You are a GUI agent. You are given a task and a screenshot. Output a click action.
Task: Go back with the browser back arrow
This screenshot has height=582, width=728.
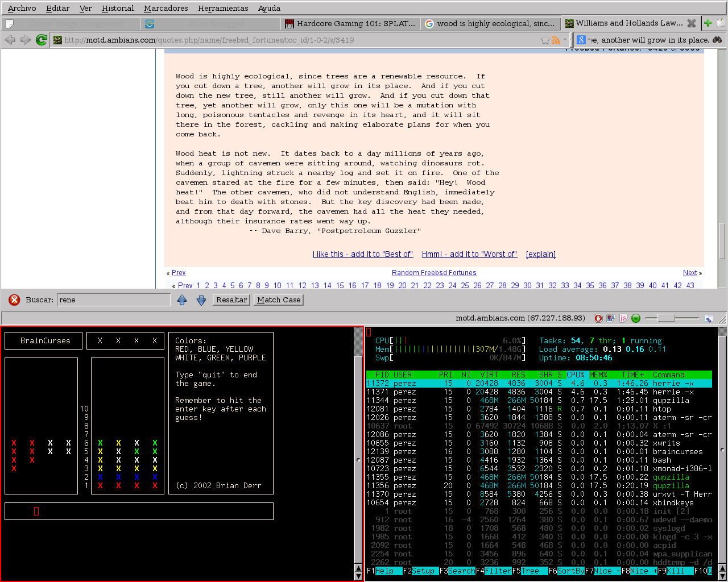[x=10, y=40]
